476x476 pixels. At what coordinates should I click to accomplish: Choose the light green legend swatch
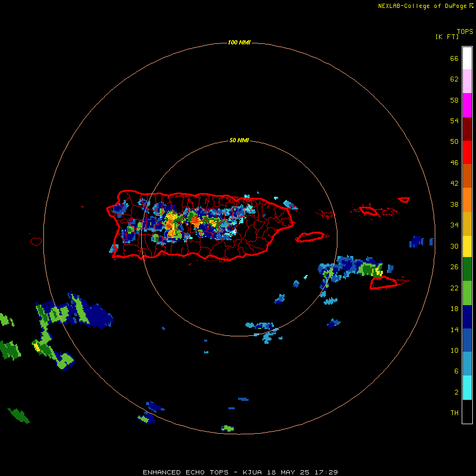pos(467,293)
